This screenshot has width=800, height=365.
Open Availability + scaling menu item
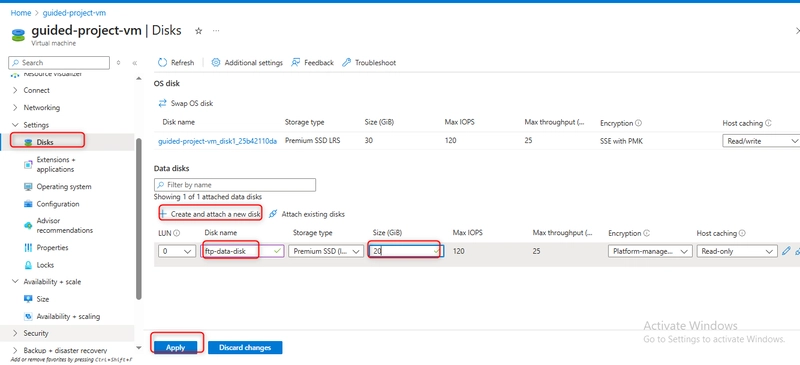(67, 317)
